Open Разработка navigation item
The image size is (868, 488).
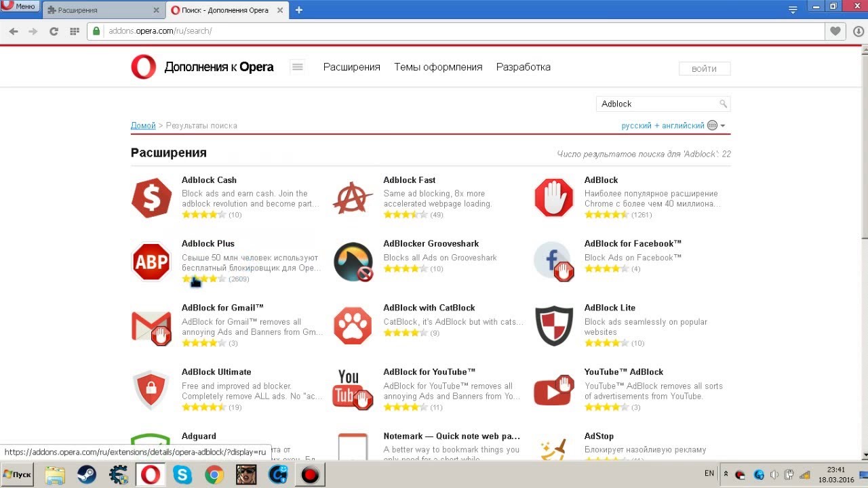[524, 67]
